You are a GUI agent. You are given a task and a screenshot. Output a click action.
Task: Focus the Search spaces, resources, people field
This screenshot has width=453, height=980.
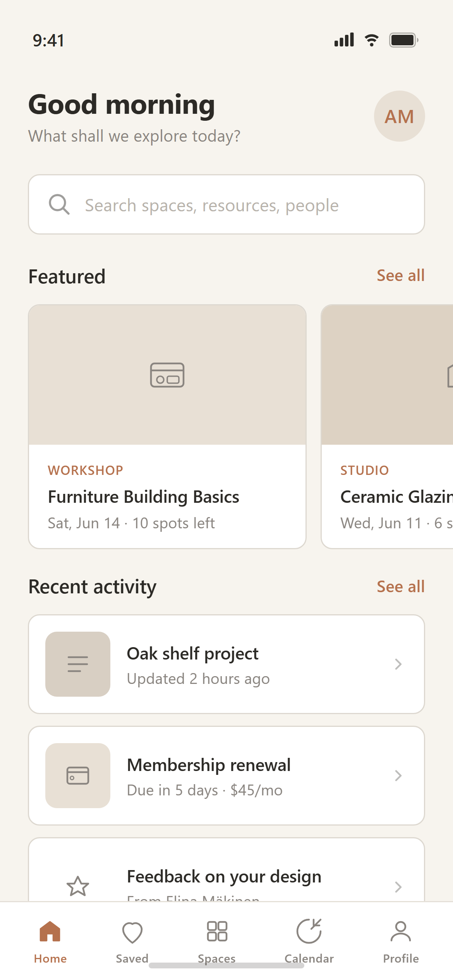pyautogui.click(x=226, y=204)
